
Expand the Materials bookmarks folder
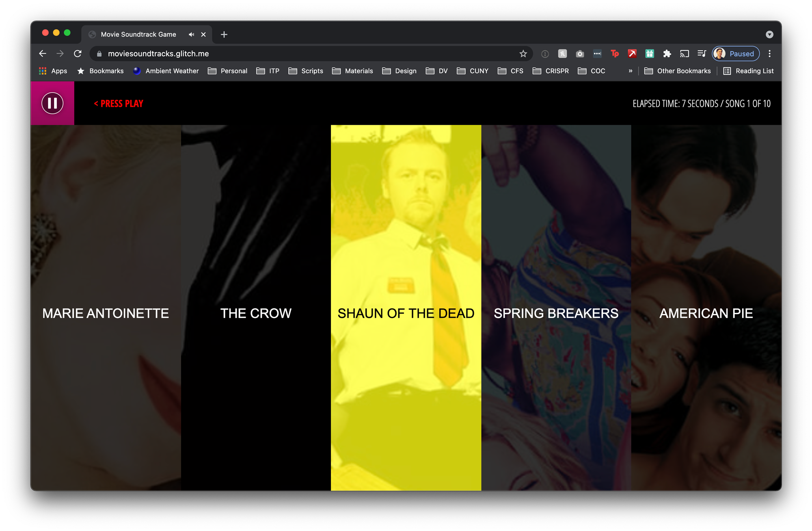tap(352, 71)
